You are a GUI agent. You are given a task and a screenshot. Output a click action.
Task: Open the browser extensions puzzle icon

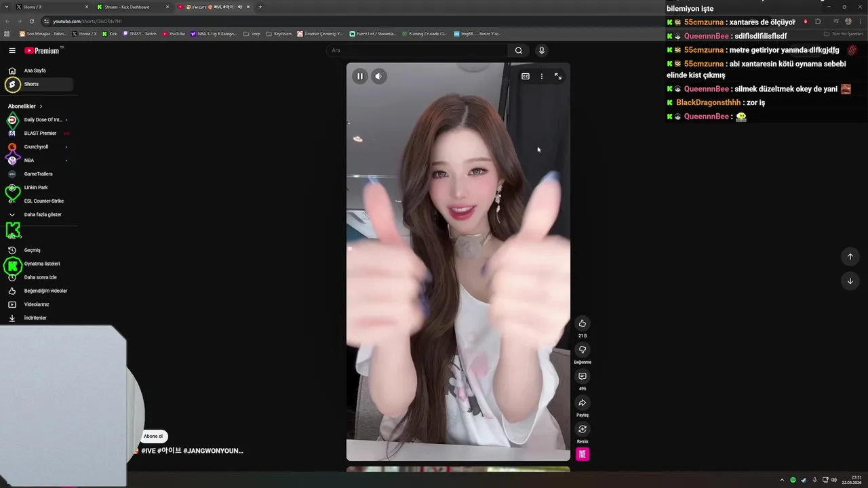click(x=818, y=21)
